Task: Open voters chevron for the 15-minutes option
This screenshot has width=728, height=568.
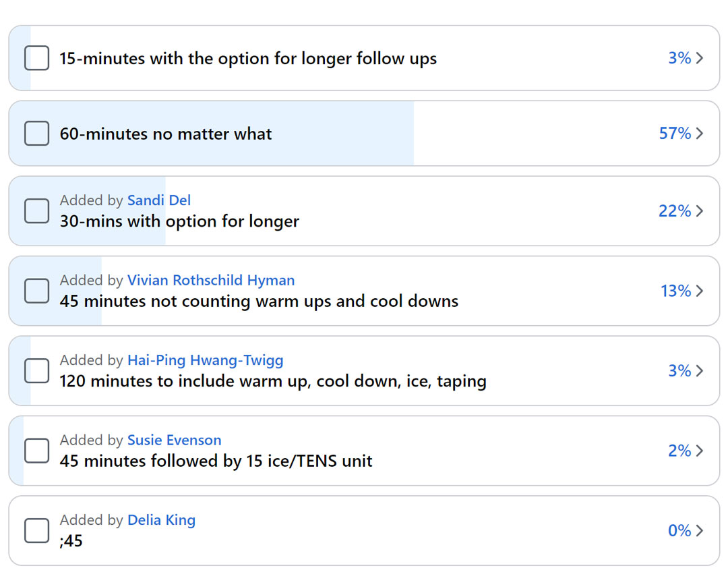Action: pyautogui.click(x=700, y=58)
